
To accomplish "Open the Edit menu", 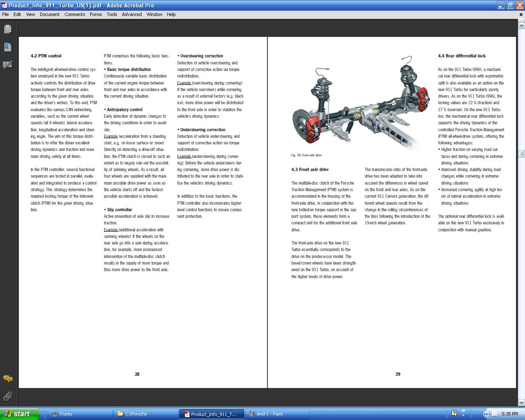I will click(17, 14).
